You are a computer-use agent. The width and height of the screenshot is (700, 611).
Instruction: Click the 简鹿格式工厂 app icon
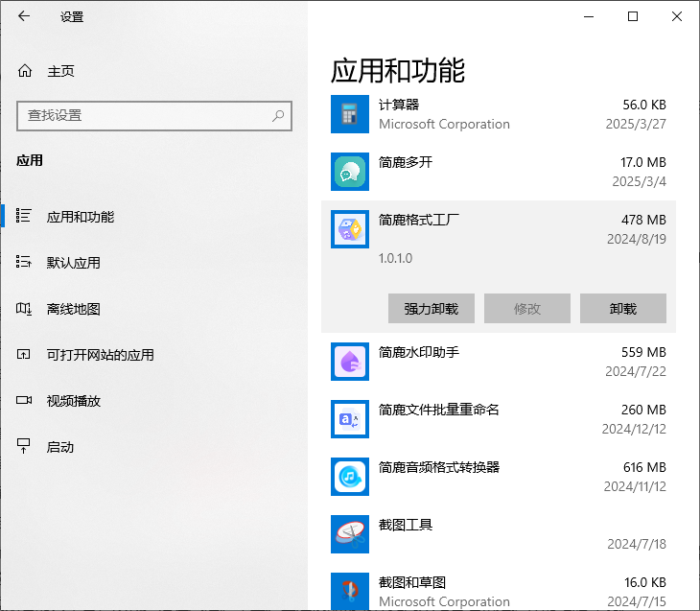(x=350, y=229)
